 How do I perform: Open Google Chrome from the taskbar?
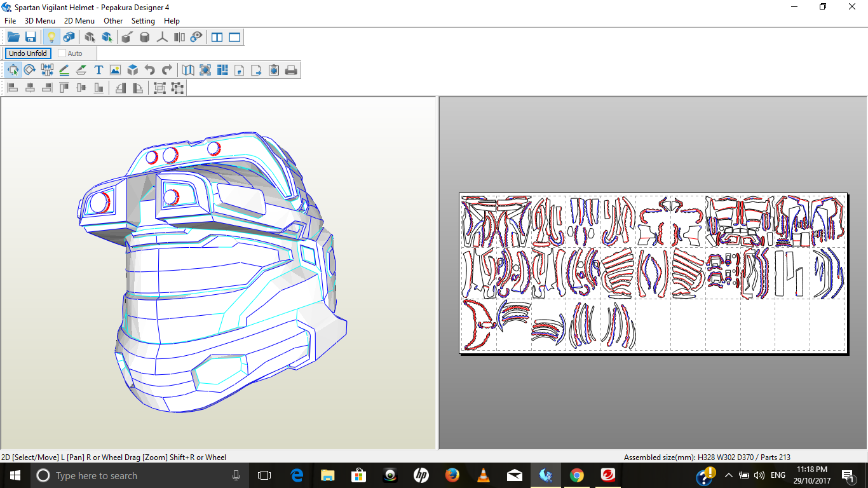tap(576, 475)
